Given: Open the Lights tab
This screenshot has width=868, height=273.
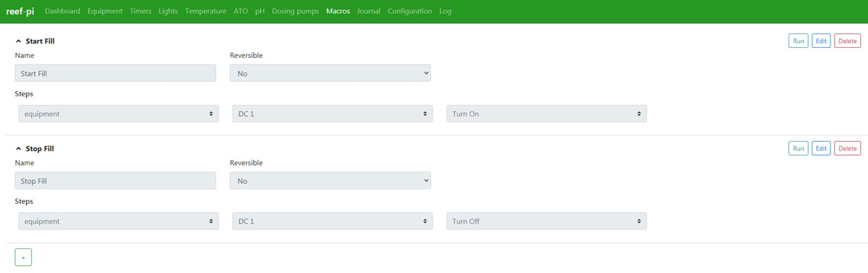Looking at the screenshot, I should [x=168, y=12].
